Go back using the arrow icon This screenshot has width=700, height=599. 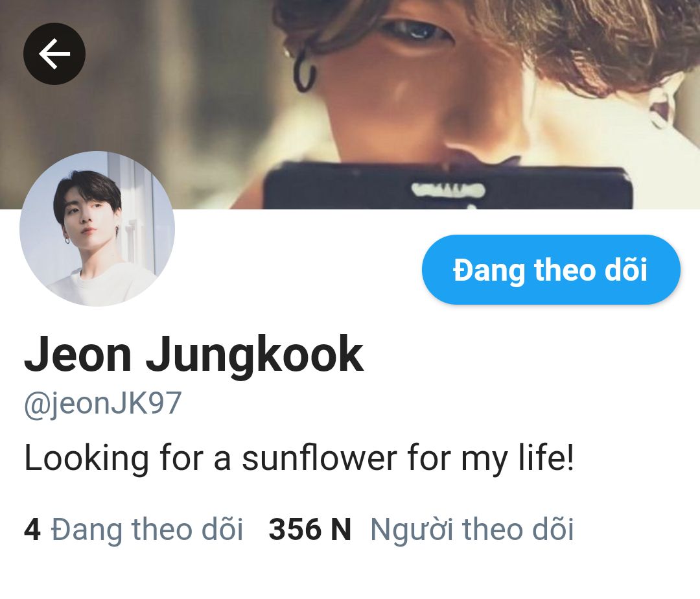coord(54,54)
